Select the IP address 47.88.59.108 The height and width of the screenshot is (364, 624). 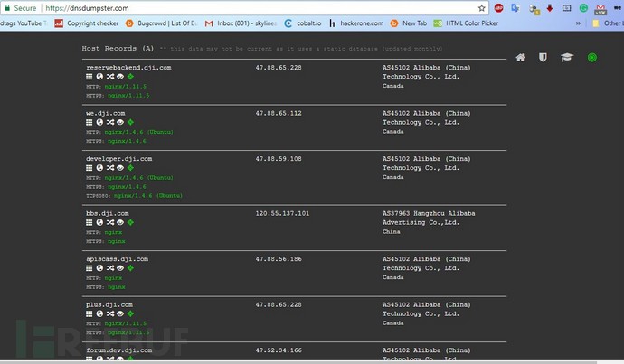point(279,159)
